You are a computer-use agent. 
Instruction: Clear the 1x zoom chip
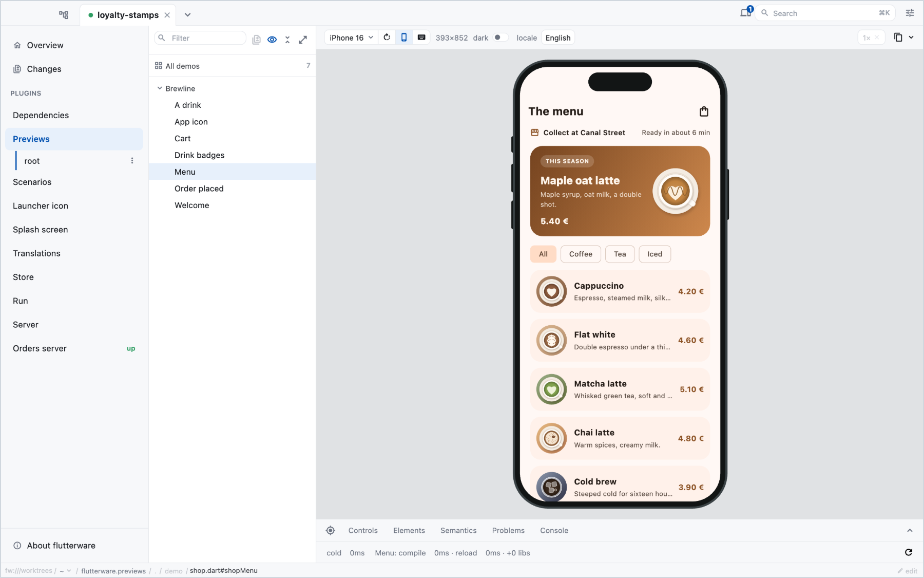tap(877, 38)
